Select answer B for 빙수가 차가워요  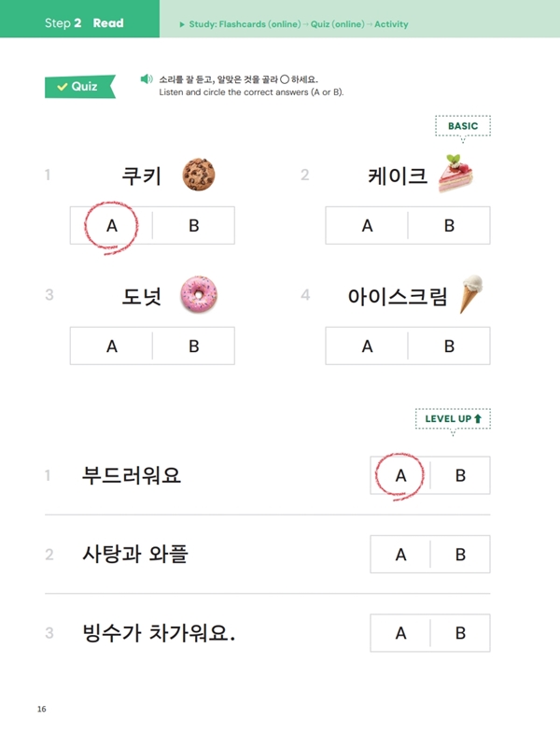click(x=460, y=633)
